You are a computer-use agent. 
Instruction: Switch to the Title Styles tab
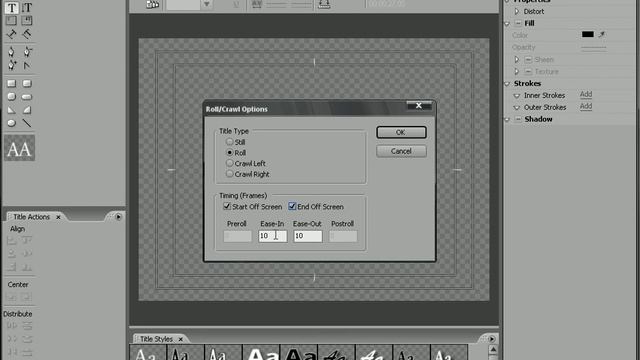156,339
